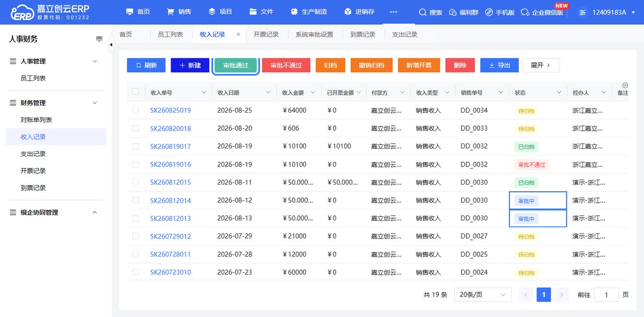Open the 状态 column filter dropdown
Viewport: 644px width, 317px height.
tap(559, 93)
